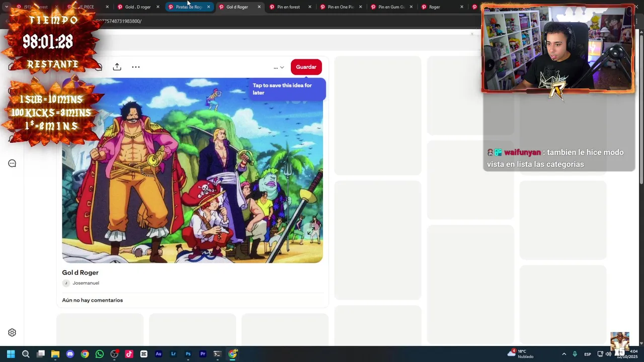The width and height of the screenshot is (644, 362).
Task: Open the Windows Start menu
Action: (x=11, y=354)
